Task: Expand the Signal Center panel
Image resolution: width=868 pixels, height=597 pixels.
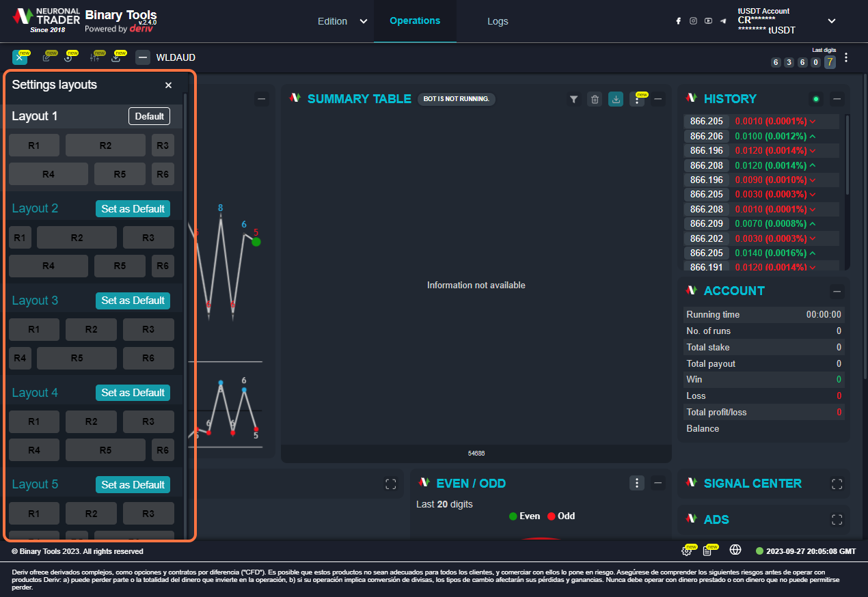Action: (x=837, y=484)
